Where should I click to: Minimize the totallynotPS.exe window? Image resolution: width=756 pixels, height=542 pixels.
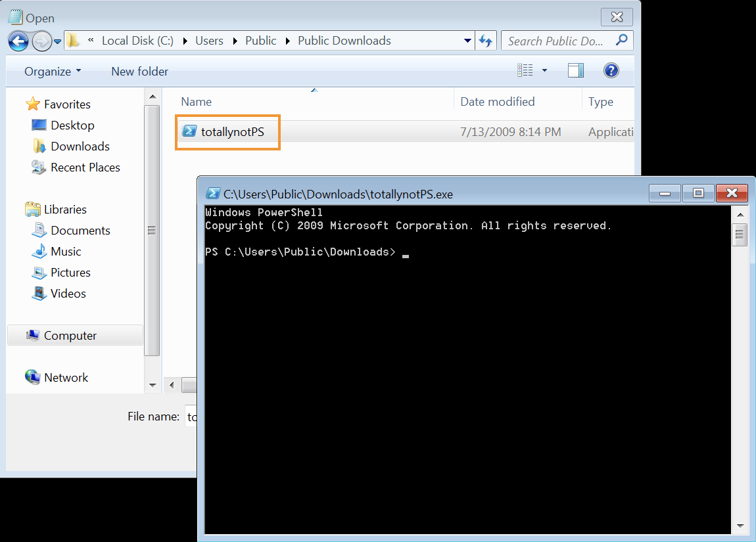pyautogui.click(x=665, y=193)
